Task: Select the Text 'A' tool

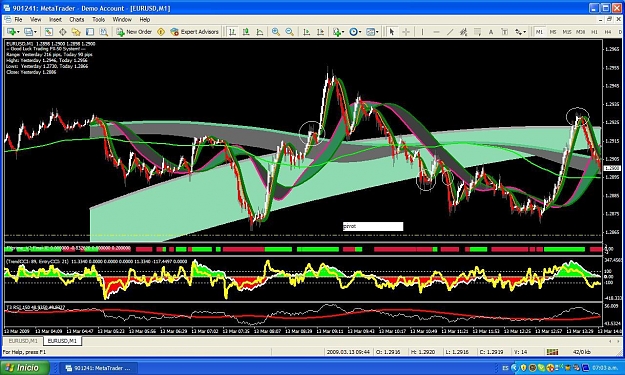Action: [x=491, y=32]
